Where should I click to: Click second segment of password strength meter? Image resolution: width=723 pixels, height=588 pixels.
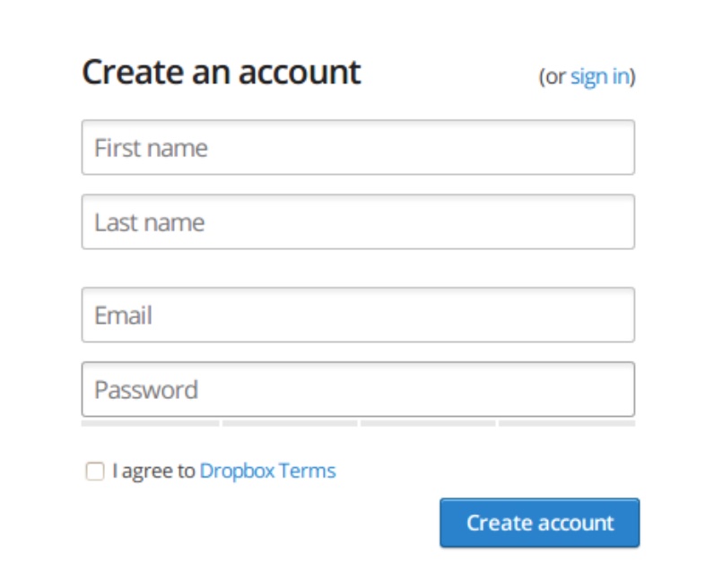coord(289,423)
